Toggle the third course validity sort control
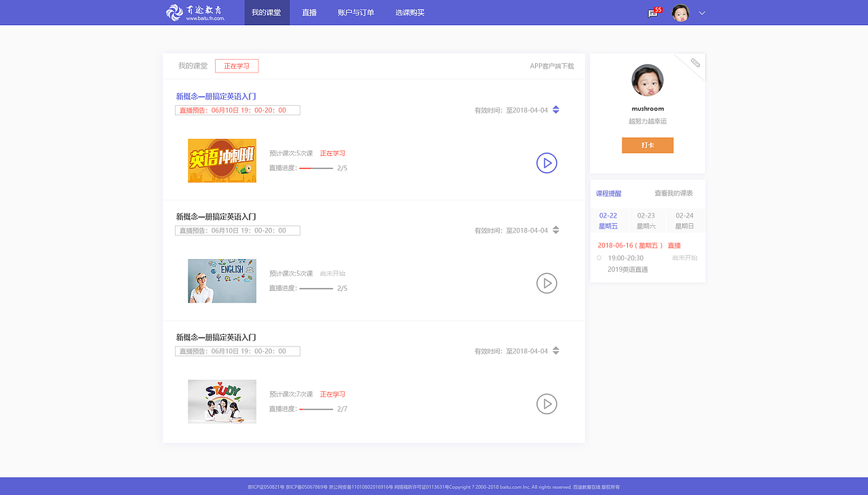This screenshot has width=868, height=495. coord(556,351)
